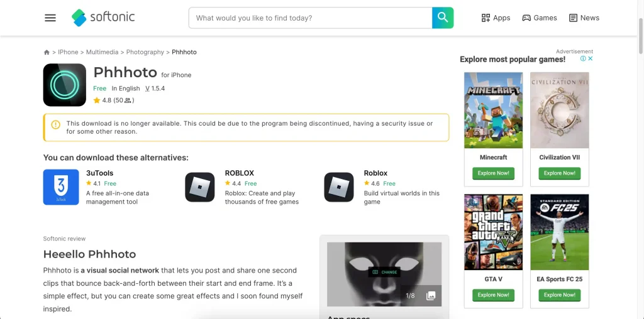Type in the search input field
The image size is (644, 319).
pos(310,18)
